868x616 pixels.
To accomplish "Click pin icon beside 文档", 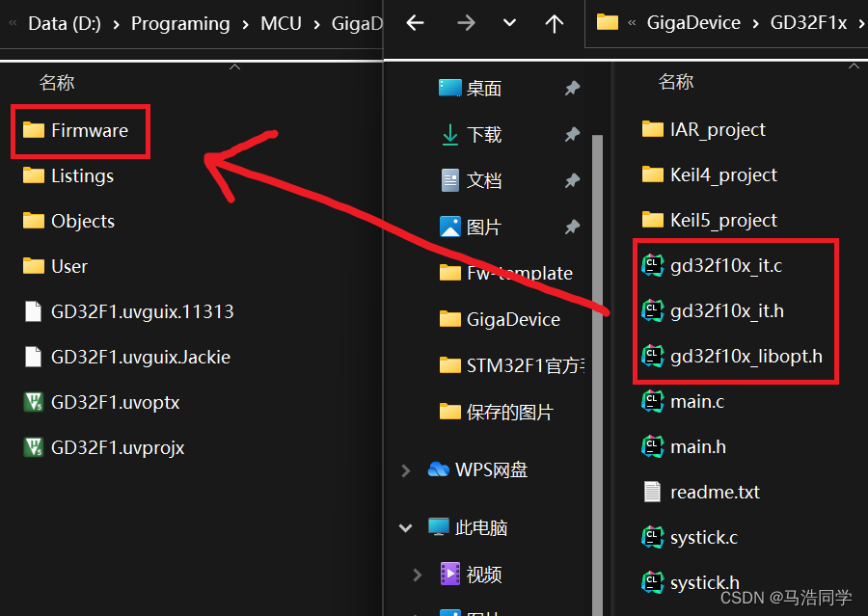I will click(572, 180).
